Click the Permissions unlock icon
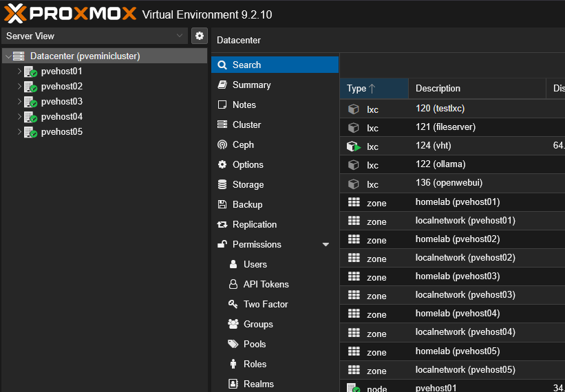 (x=222, y=244)
